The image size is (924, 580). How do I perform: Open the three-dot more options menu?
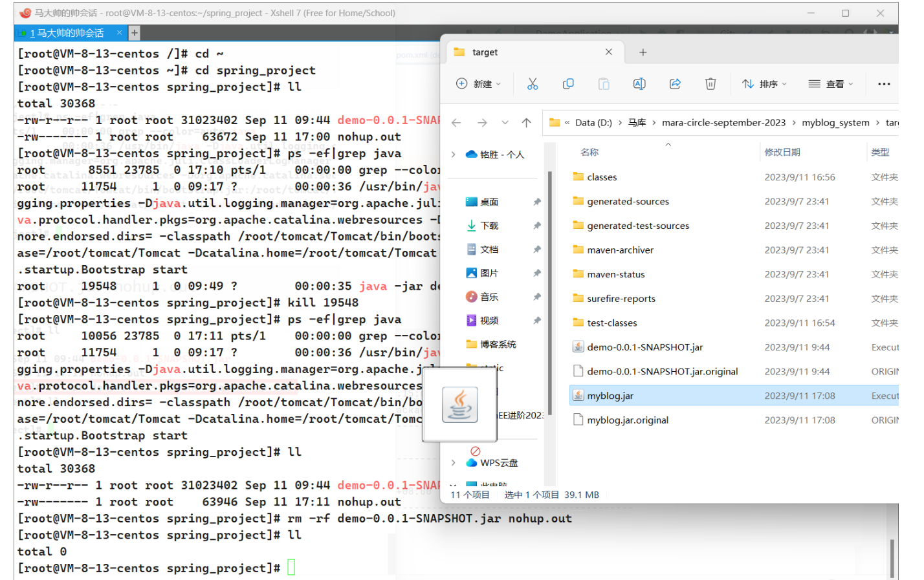(884, 84)
